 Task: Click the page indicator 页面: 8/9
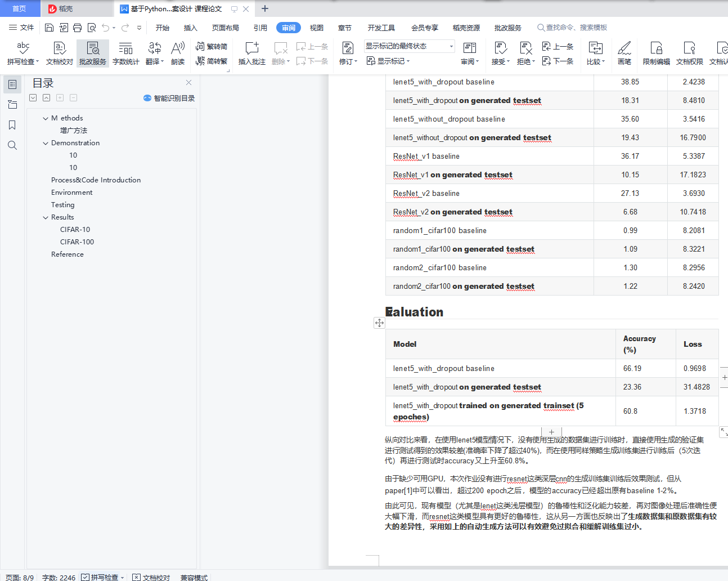pyautogui.click(x=20, y=577)
